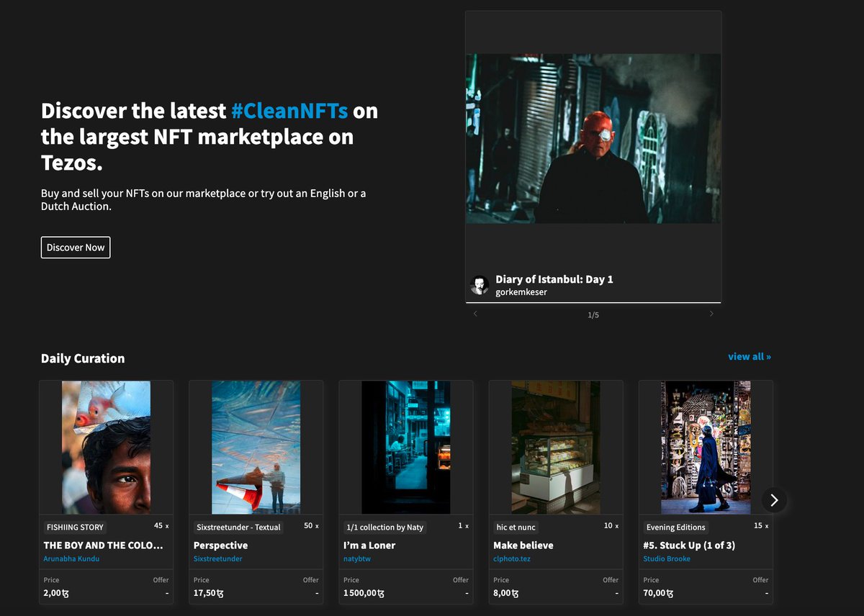This screenshot has height=616, width=864.
Task: Click the 1/5 slide counter
Action: click(x=593, y=314)
